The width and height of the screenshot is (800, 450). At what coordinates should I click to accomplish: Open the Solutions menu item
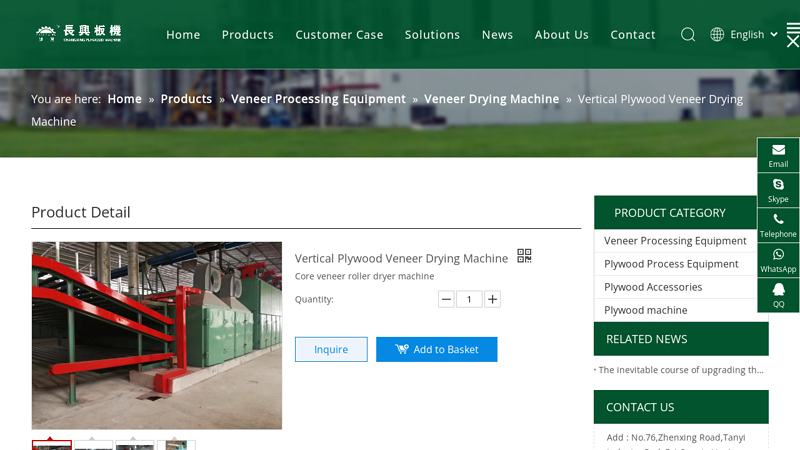tap(432, 35)
